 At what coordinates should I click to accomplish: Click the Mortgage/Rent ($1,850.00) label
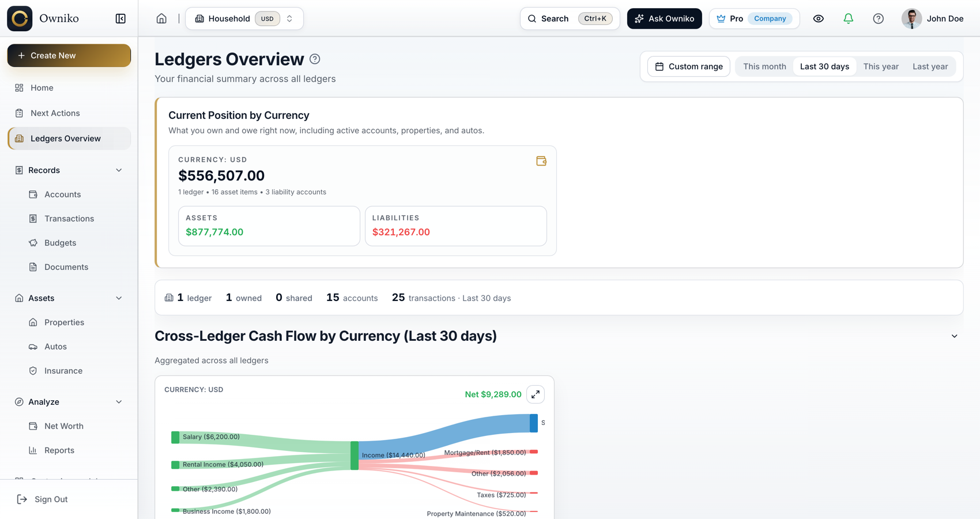[x=485, y=453]
